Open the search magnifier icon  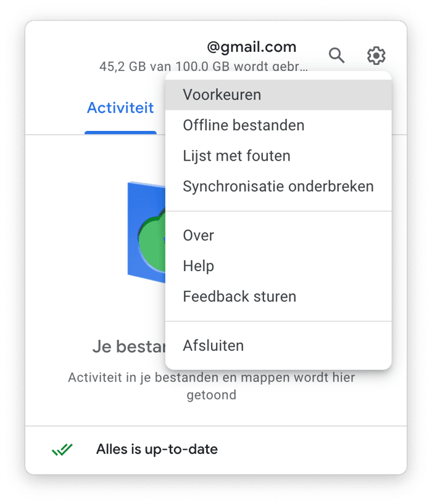click(336, 56)
